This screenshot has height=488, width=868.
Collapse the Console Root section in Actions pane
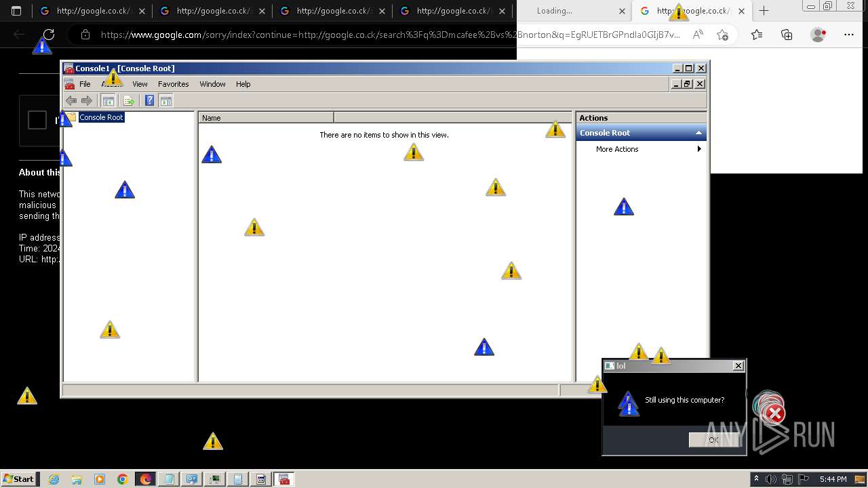[x=698, y=133]
